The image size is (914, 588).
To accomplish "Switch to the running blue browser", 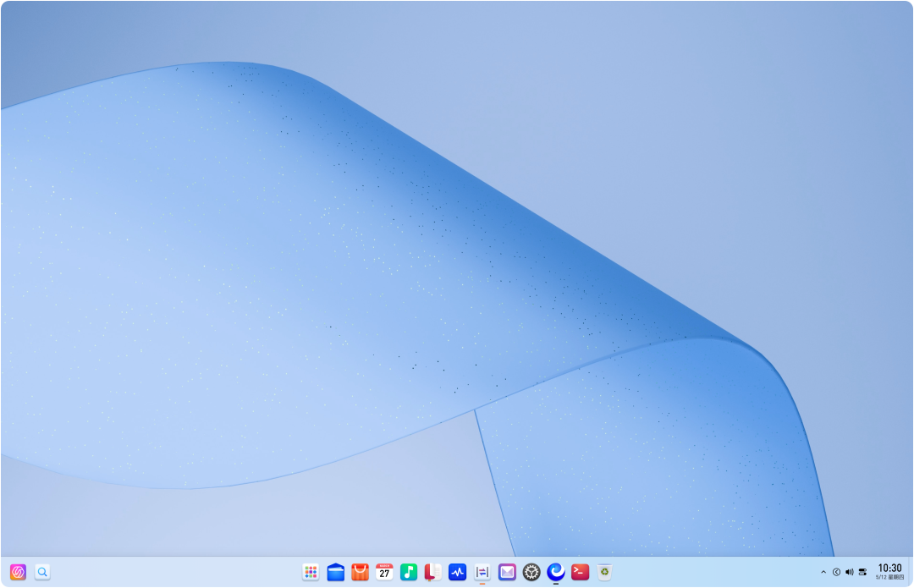I will point(555,572).
